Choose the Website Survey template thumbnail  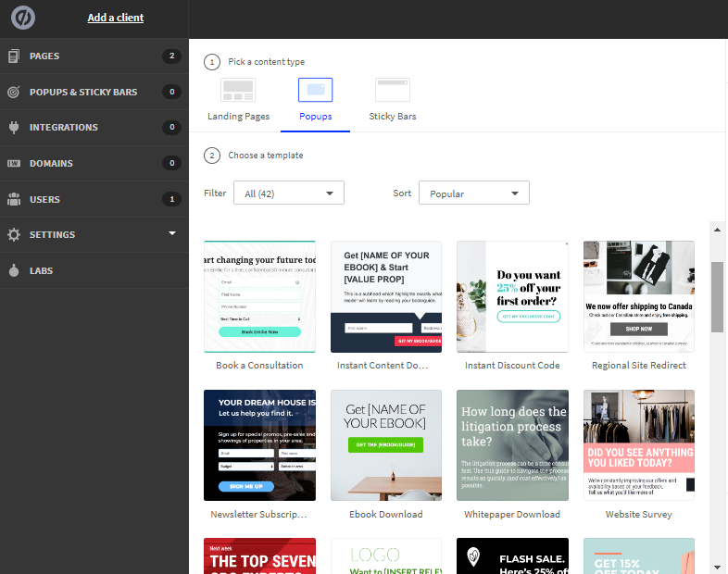639,445
